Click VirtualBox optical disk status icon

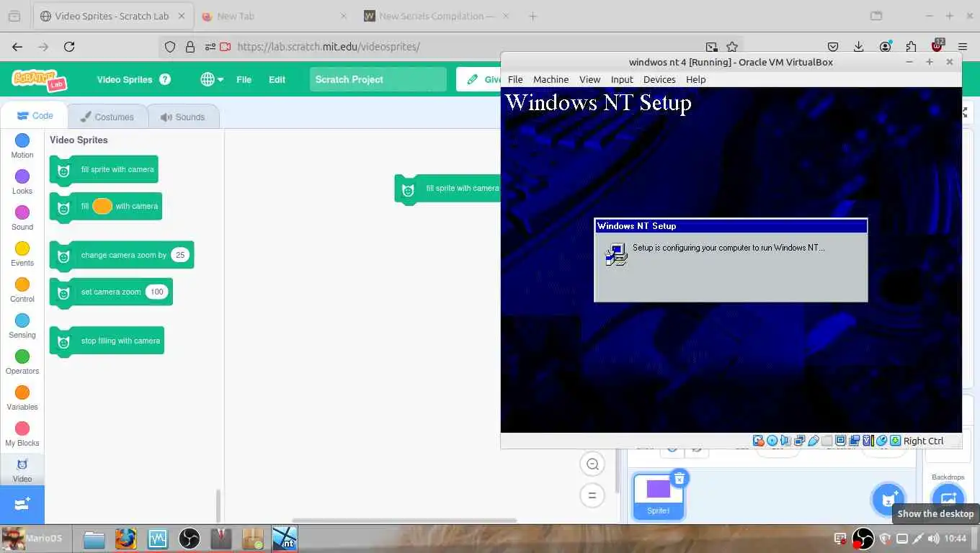tap(772, 441)
